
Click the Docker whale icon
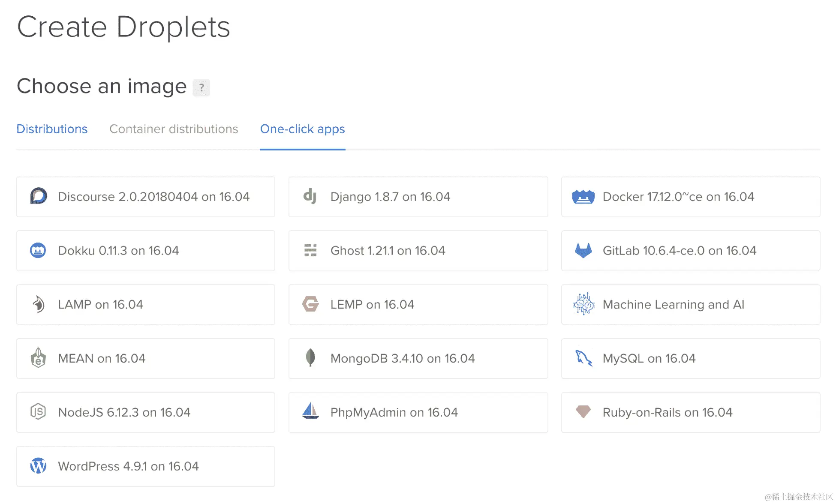coord(583,197)
